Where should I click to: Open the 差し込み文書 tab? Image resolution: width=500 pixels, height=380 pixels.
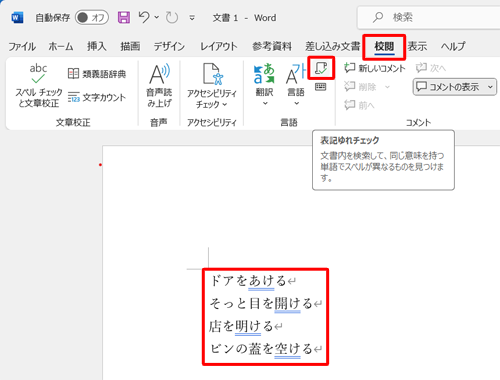(332, 46)
